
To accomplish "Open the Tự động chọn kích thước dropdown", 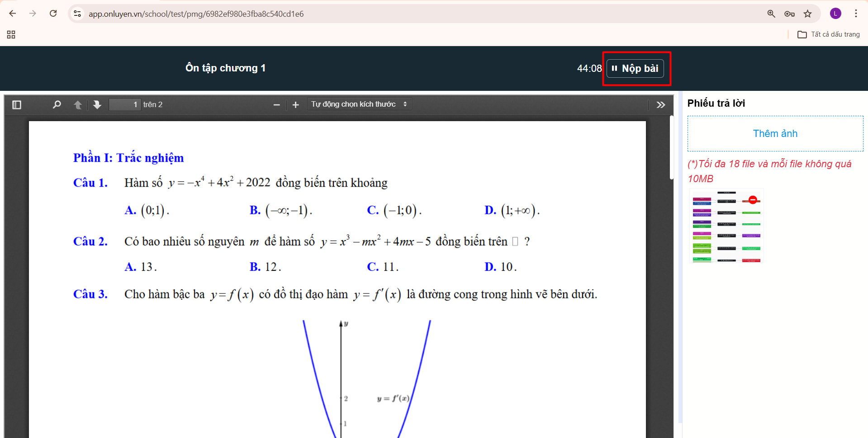I will [359, 104].
